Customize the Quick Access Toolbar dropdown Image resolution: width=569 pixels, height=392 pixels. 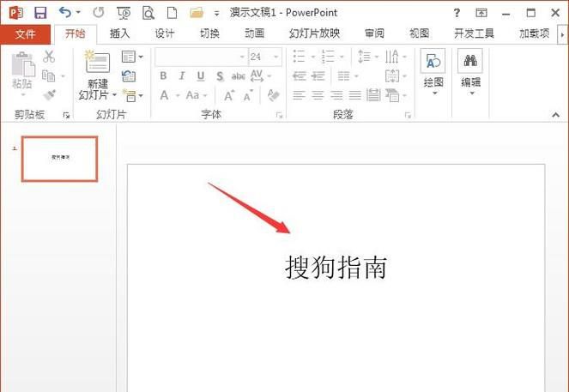(x=216, y=14)
